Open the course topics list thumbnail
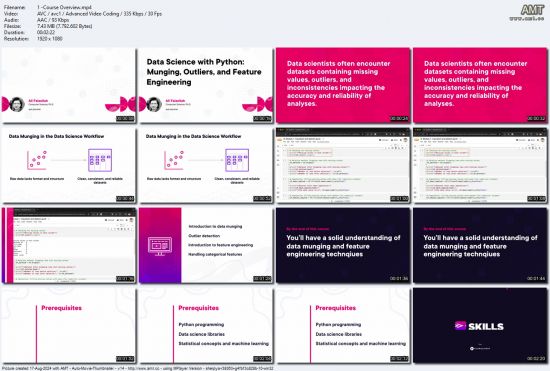 [x=206, y=245]
